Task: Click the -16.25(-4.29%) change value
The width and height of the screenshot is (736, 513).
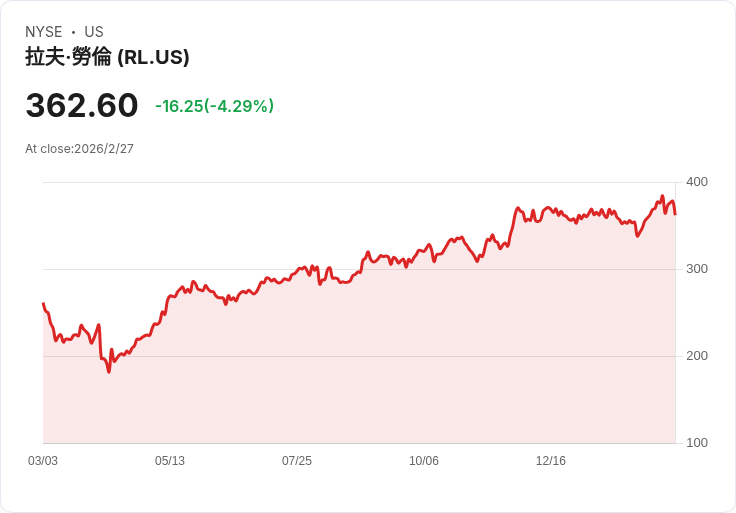Action: pyautogui.click(x=215, y=106)
